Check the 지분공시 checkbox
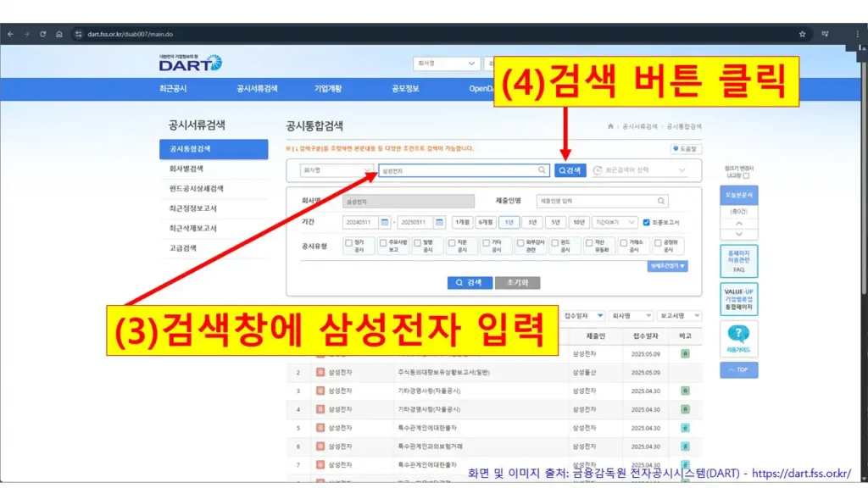This screenshot has height=488, width=868. coord(452,243)
